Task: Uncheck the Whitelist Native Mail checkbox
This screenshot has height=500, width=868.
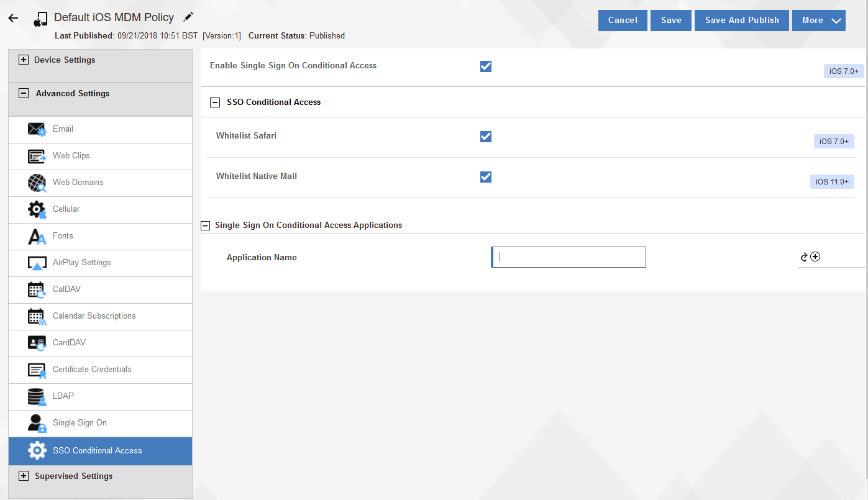Action: [x=486, y=176]
